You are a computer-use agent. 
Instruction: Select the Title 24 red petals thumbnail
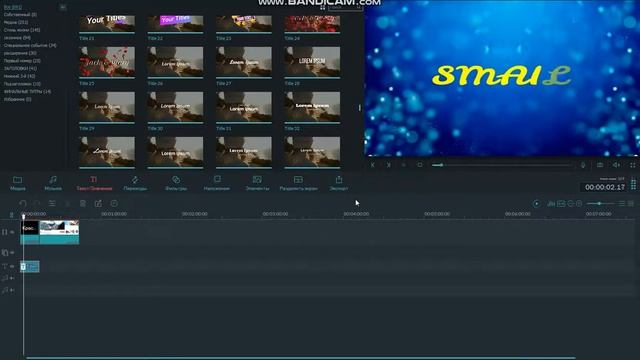point(312,24)
